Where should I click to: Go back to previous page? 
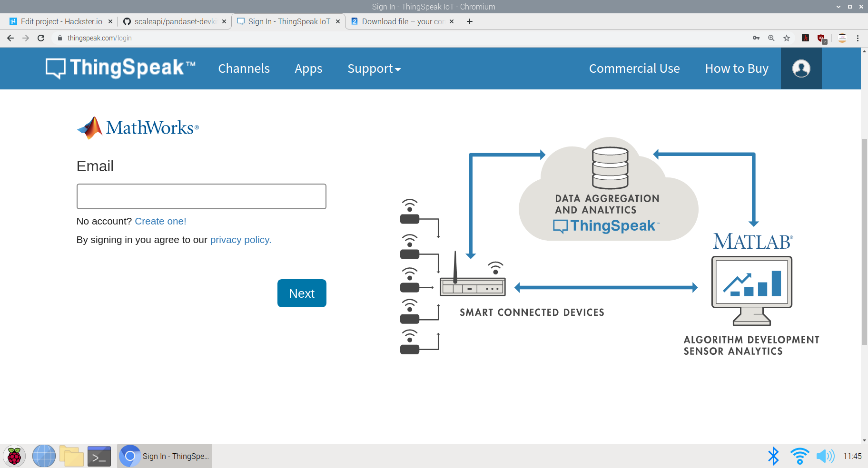coord(10,38)
